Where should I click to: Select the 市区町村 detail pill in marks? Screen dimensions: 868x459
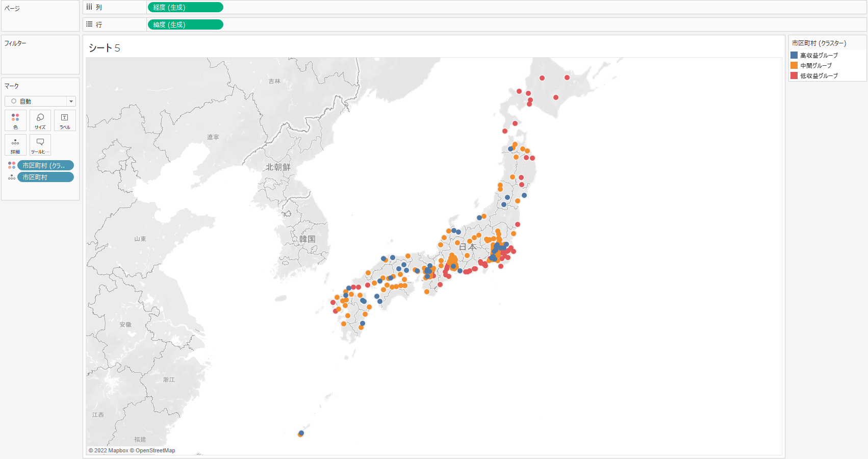[45, 177]
